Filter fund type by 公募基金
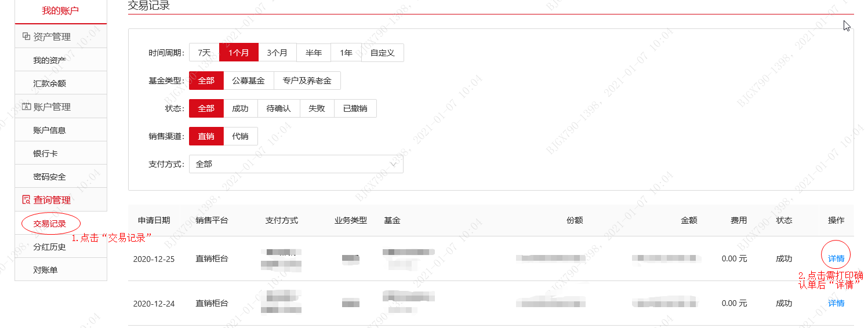Viewport: 868px width, 328px height. [x=248, y=81]
